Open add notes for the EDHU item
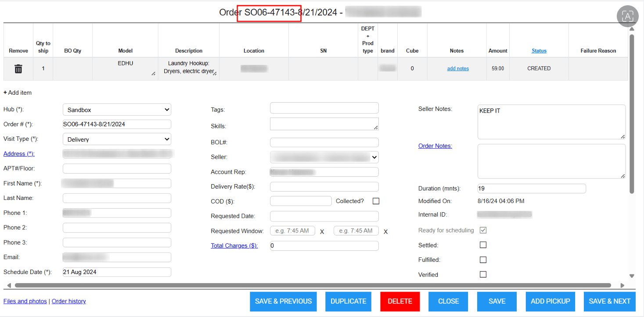Image resolution: width=644 pixels, height=317 pixels. (x=457, y=68)
